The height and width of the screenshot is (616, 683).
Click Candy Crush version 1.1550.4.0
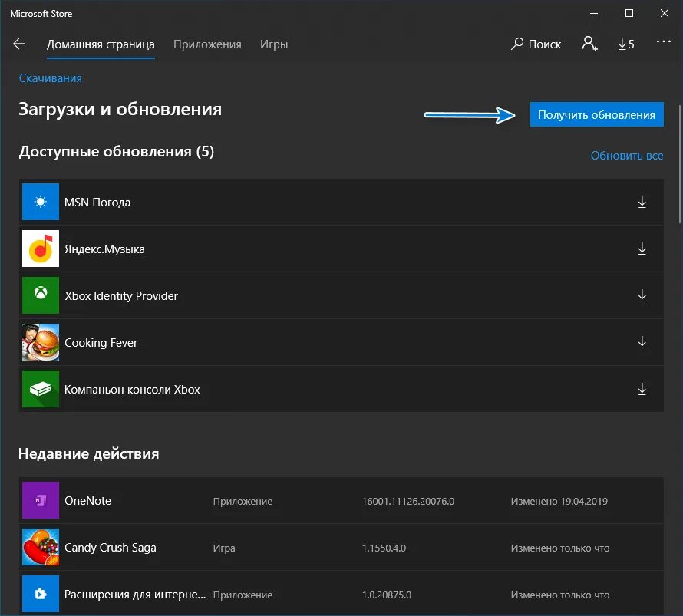pos(384,548)
